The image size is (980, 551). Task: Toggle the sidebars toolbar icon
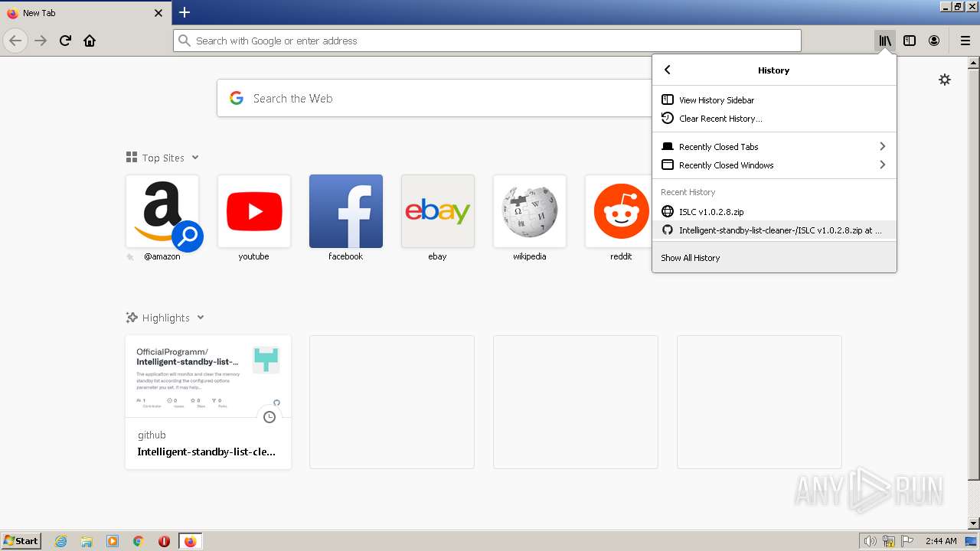pos(910,41)
